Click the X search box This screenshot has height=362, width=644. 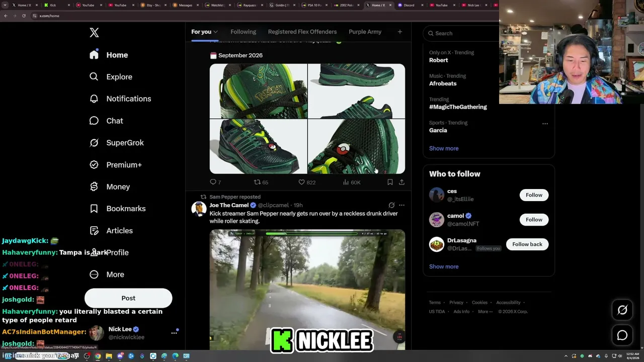tap(463, 33)
